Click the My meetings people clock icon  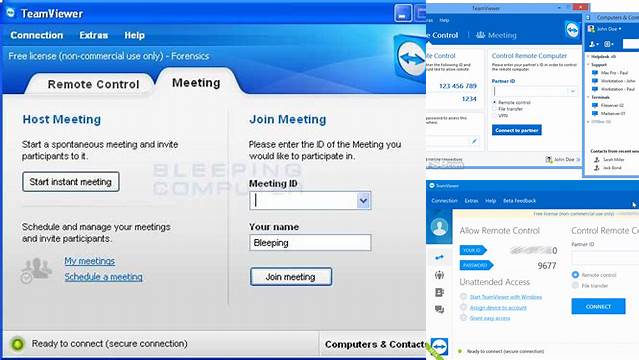pyautogui.click(x=36, y=270)
